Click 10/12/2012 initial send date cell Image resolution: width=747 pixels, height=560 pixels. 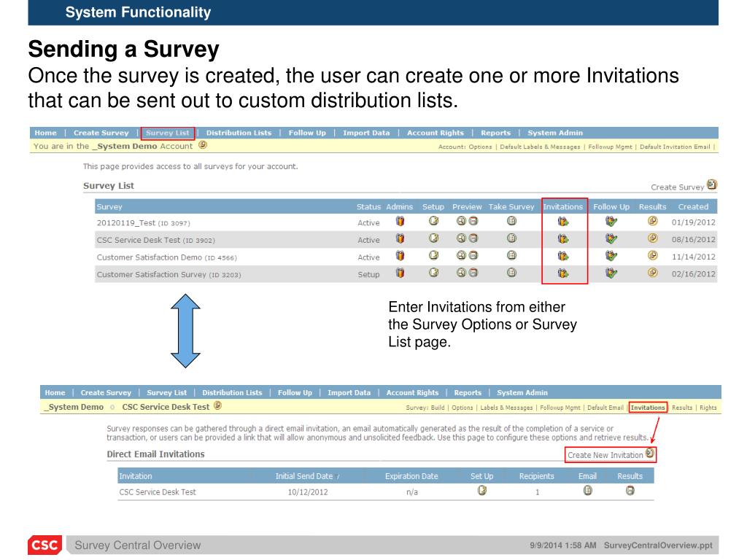(x=308, y=492)
